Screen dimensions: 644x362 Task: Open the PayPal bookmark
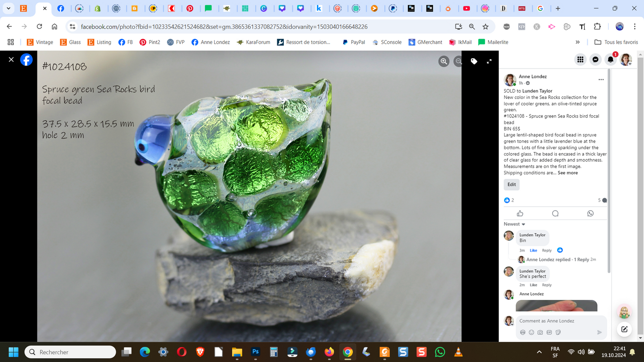(x=353, y=42)
